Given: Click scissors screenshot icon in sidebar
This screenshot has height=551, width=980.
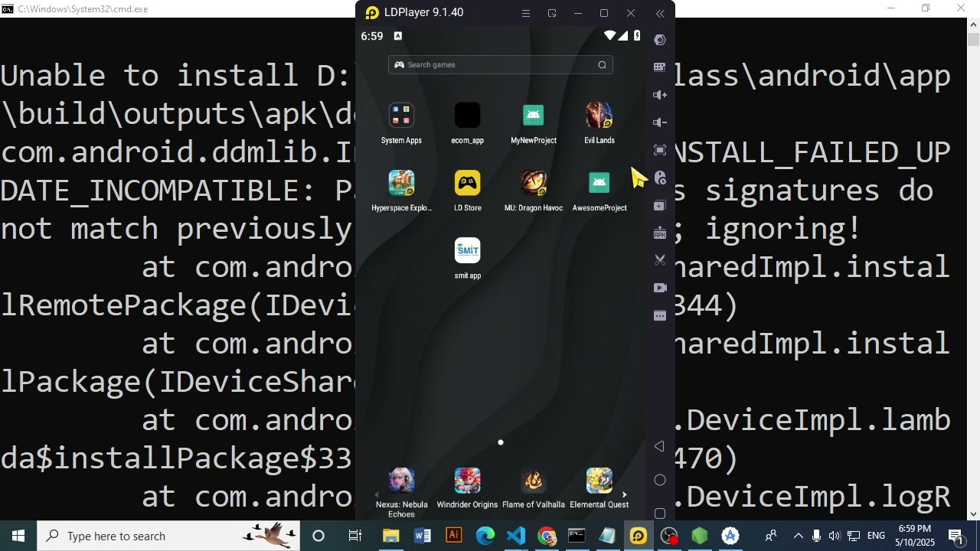Looking at the screenshot, I should click(660, 260).
